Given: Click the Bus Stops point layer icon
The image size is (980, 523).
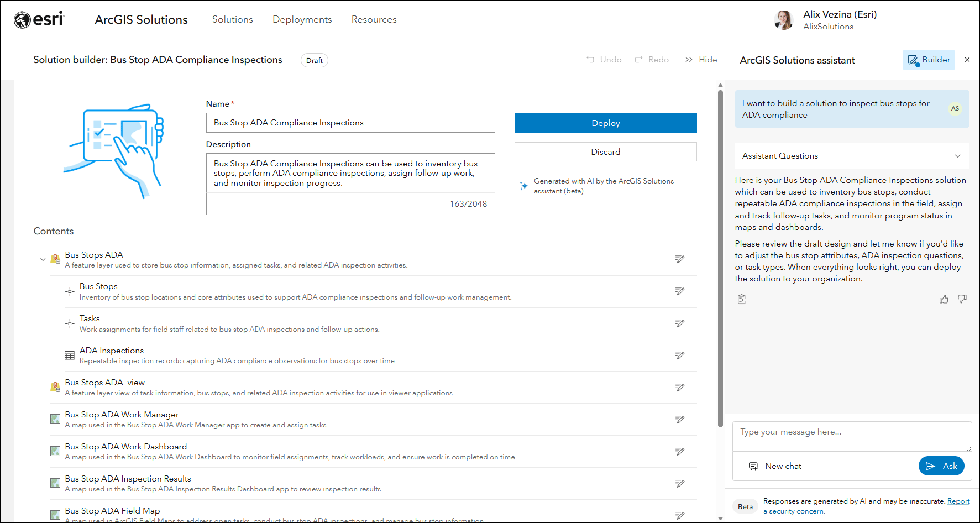Looking at the screenshot, I should click(70, 291).
